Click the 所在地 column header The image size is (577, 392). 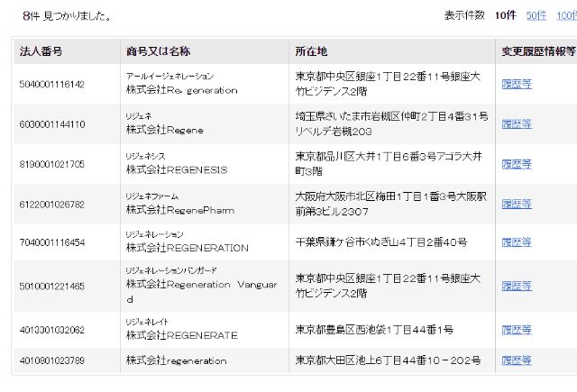[311, 51]
